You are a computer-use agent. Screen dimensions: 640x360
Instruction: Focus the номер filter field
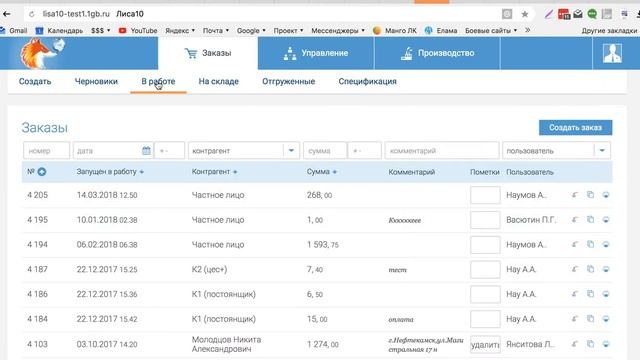pos(46,151)
